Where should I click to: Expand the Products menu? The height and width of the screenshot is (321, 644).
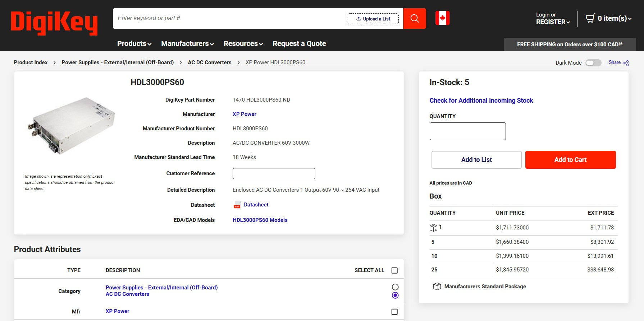[134, 43]
